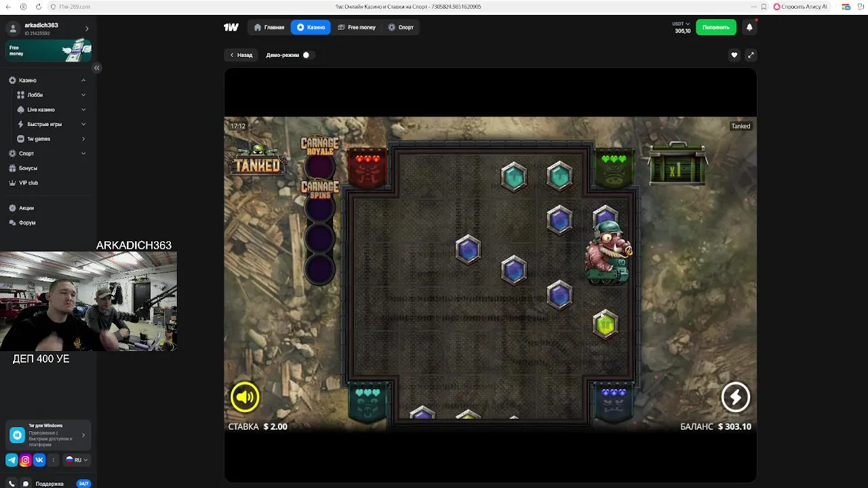Open the 1w games submenu arrow
868x488 pixels.
[83, 139]
